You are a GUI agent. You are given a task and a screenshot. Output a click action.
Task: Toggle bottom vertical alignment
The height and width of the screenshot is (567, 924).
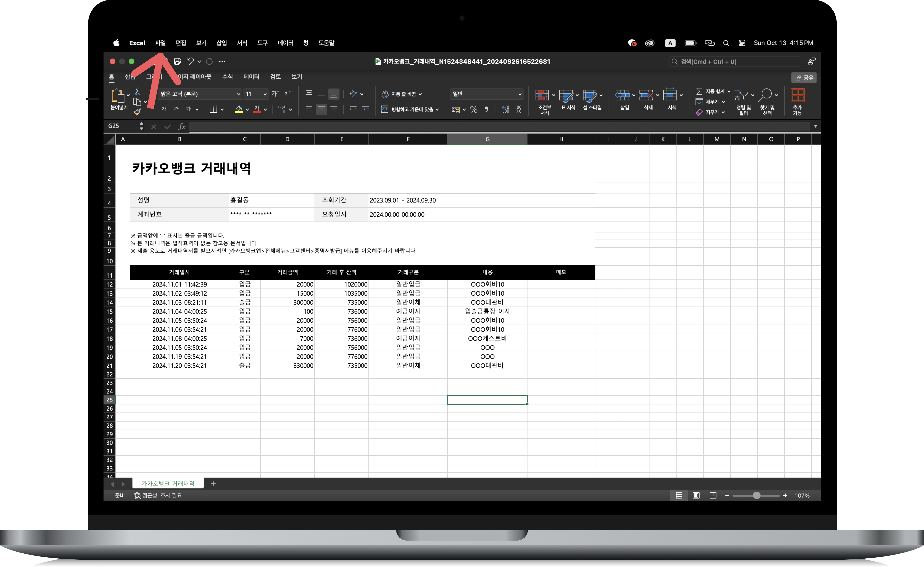[334, 94]
